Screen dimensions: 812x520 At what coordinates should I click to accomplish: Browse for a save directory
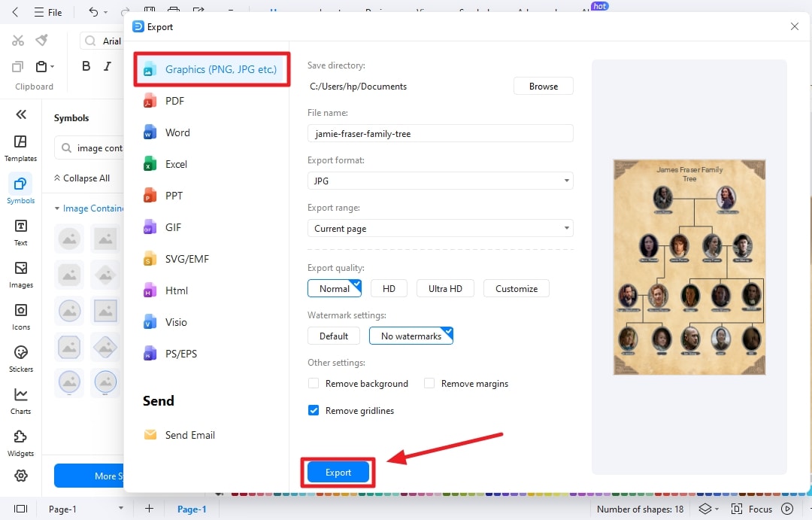(x=543, y=86)
